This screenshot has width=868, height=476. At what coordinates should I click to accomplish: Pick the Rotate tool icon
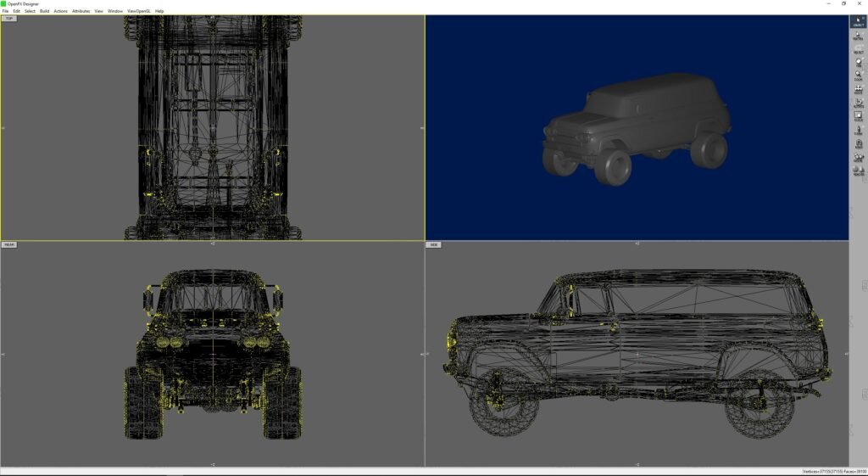[x=859, y=103]
